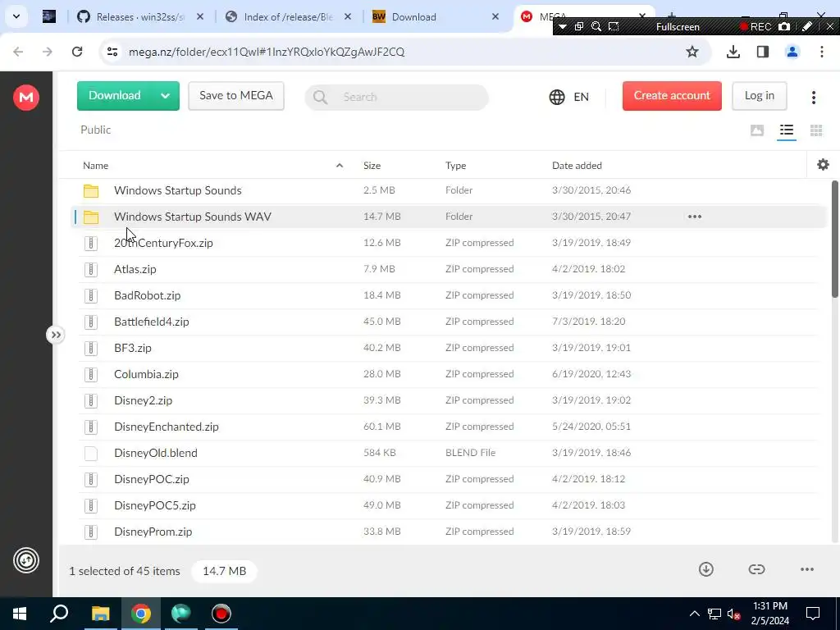Open File Explorer from the taskbar

[100, 614]
